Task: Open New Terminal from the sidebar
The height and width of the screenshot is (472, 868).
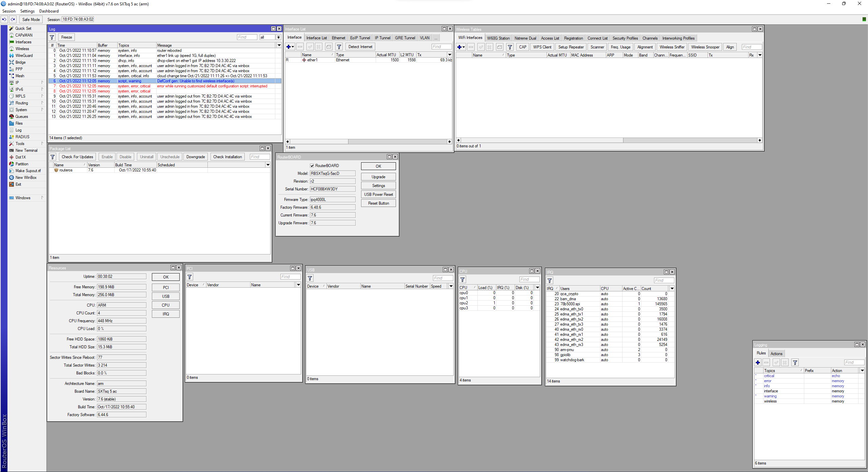Action: coord(26,150)
